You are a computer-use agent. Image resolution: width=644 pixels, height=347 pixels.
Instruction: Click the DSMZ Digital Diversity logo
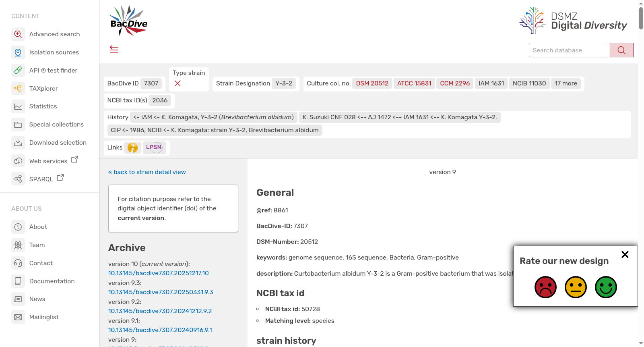[573, 21]
